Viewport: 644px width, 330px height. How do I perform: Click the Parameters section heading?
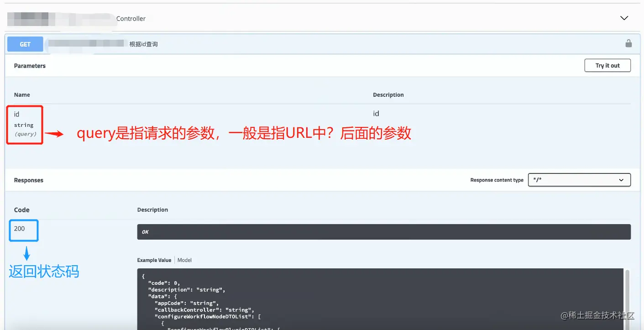tap(30, 66)
